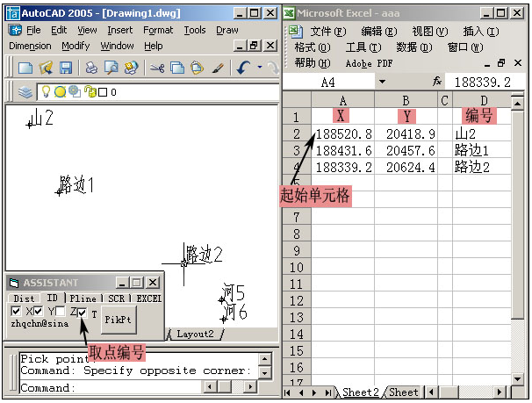Click the Cut scissors icon in AutoCAD
The image size is (532, 403).
(x=157, y=68)
